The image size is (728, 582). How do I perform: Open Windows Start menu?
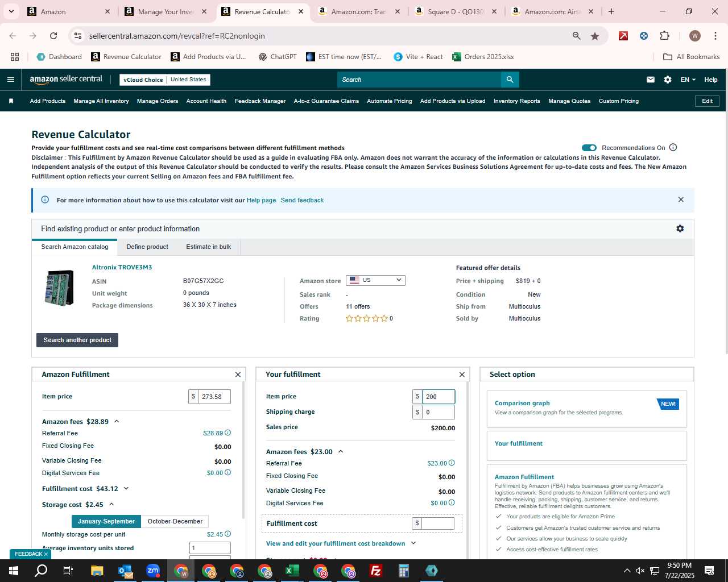click(x=14, y=571)
